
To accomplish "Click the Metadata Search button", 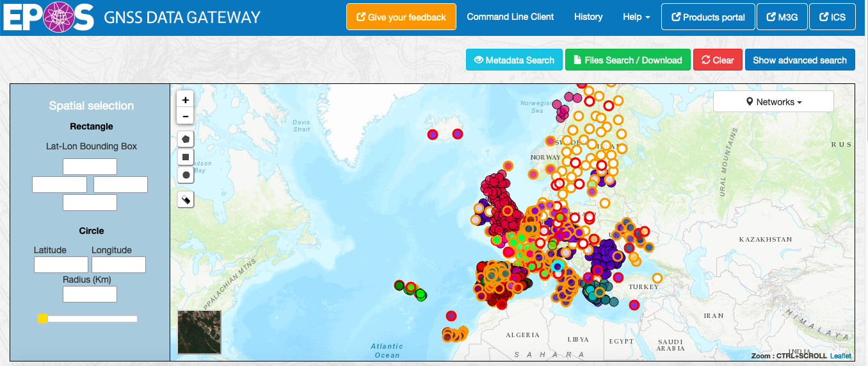I will tap(514, 60).
